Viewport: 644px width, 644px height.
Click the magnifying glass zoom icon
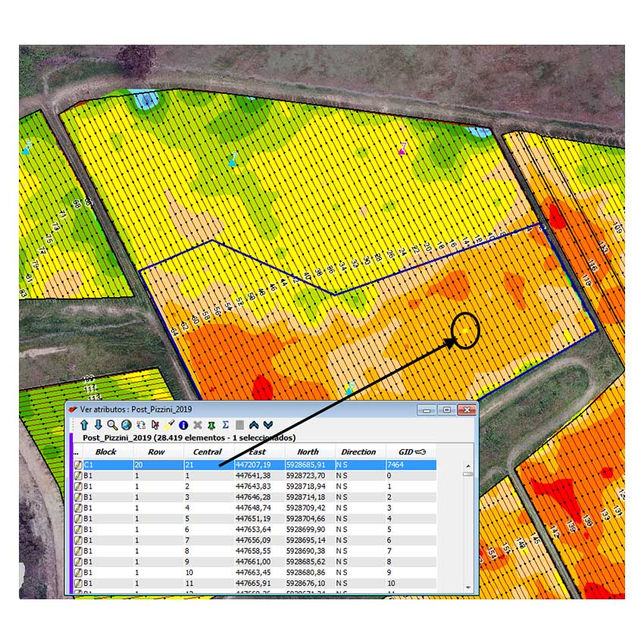coord(112,425)
